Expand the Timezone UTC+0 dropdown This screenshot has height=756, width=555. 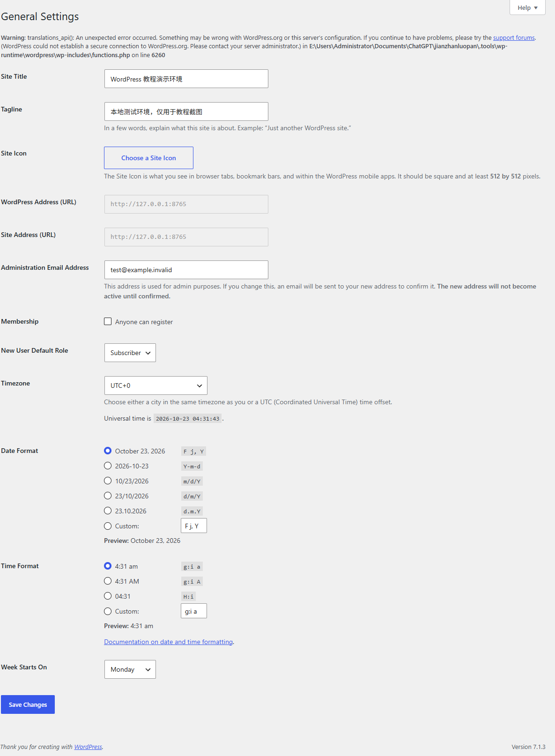[x=156, y=385]
